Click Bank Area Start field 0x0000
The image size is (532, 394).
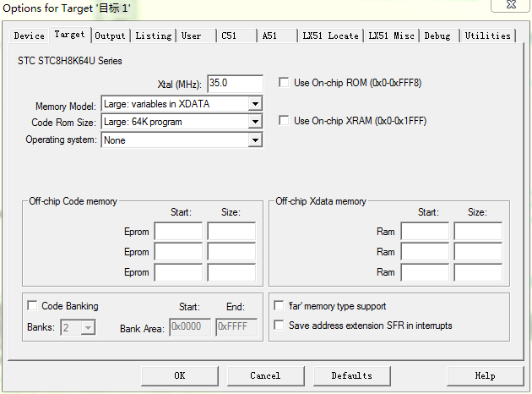[x=190, y=327]
